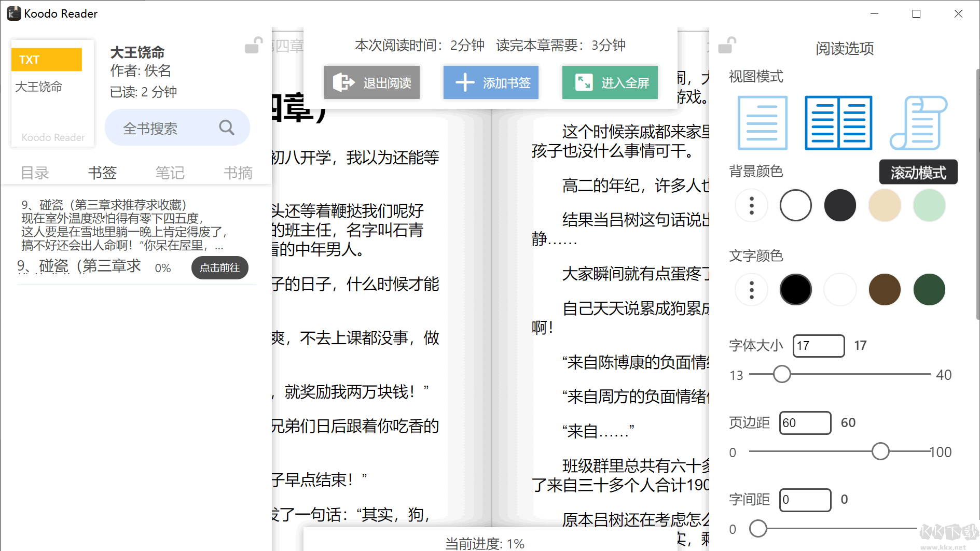980x551 pixels.
Task: Select the double-column view mode icon
Action: [838, 123]
